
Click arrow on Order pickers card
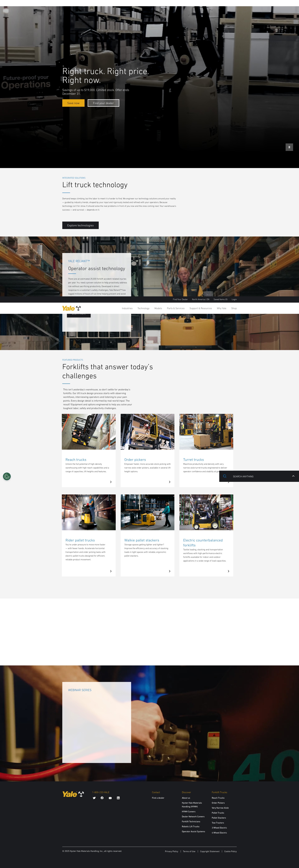click(x=170, y=482)
